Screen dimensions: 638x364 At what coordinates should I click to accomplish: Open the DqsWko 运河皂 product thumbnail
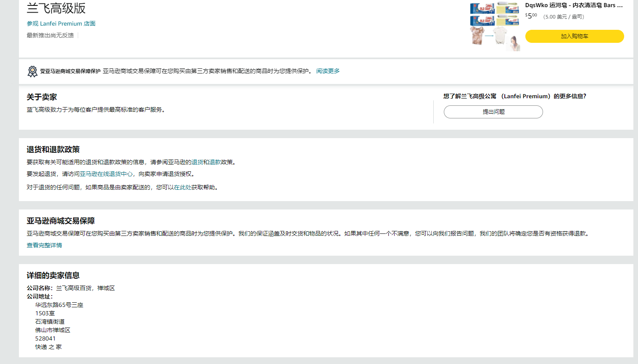coord(495,26)
